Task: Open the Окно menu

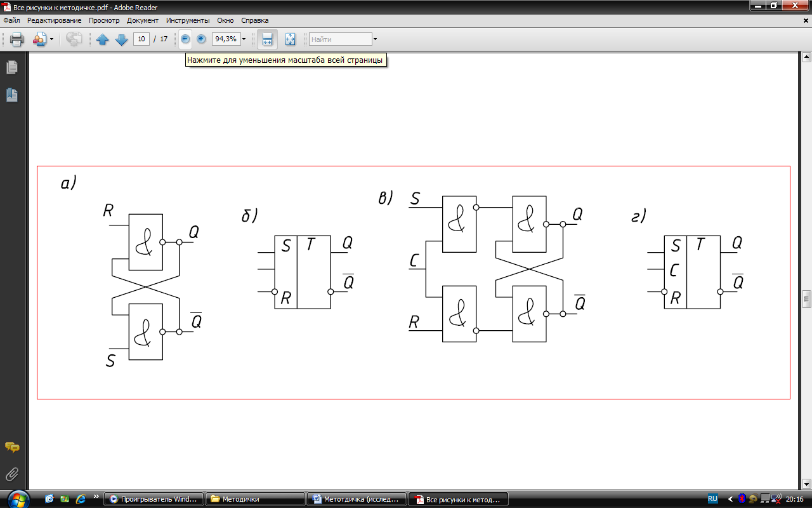Action: click(x=225, y=20)
